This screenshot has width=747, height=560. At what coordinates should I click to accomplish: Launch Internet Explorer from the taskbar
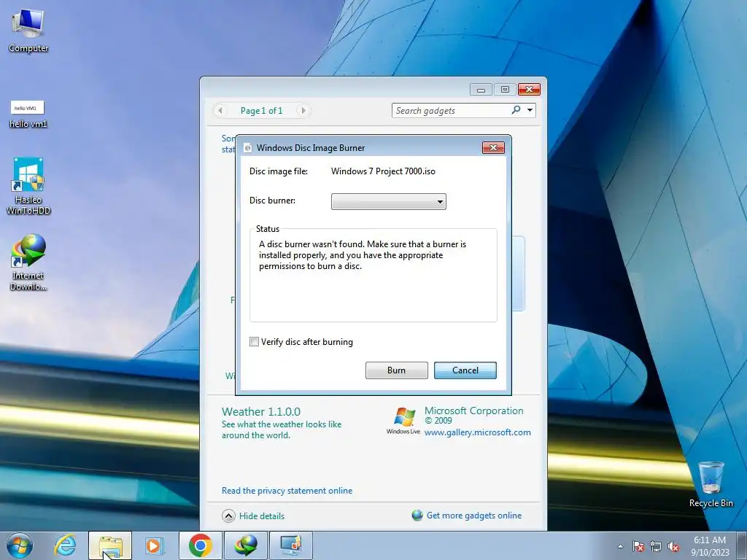65,545
